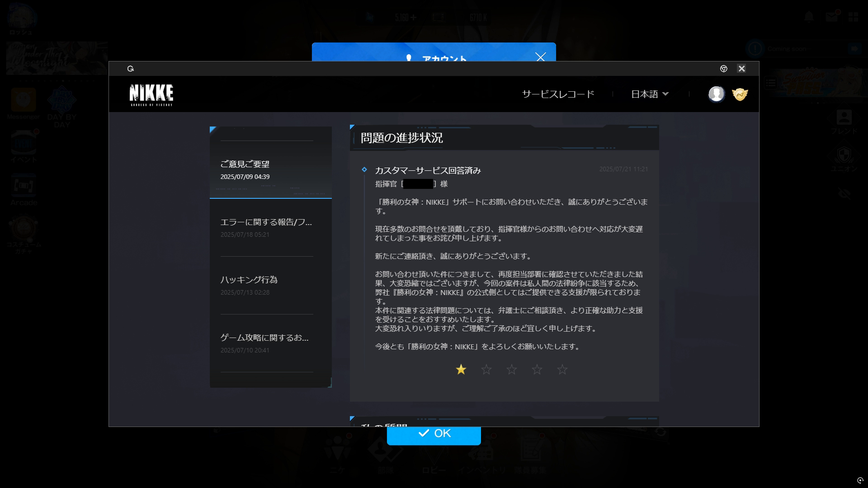The width and height of the screenshot is (868, 488).
Task: Click the event banner thumbnail under the player name
Action: click(57, 58)
